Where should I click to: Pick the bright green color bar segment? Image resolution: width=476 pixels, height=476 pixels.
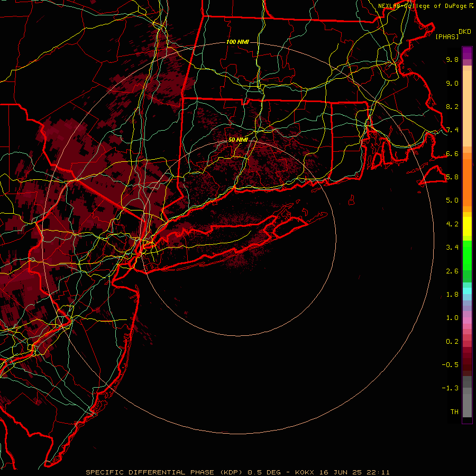467,255
